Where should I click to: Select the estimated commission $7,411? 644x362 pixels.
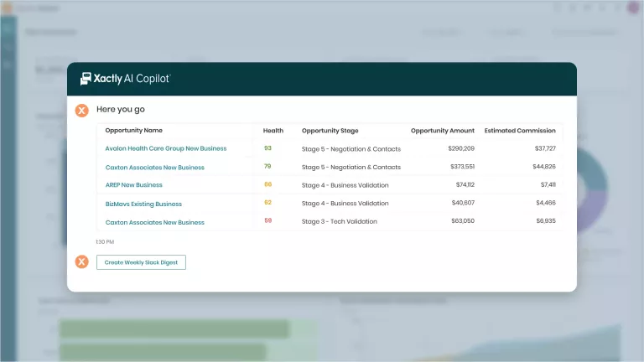tap(548, 184)
